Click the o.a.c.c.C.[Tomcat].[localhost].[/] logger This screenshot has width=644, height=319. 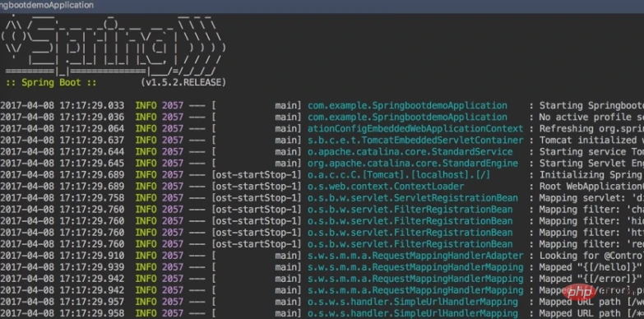pos(399,175)
